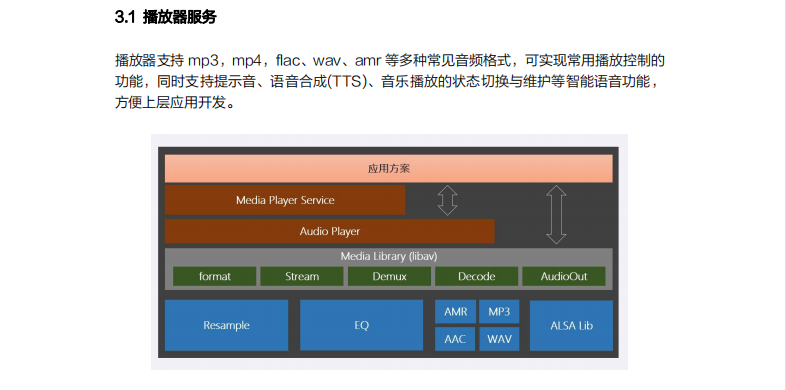Click the Resample block
This screenshot has width=786, height=390.
(x=227, y=325)
